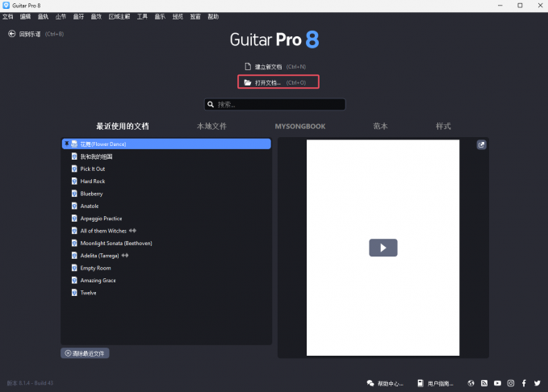Open the 小节 menu
This screenshot has height=392, width=548.
click(61, 16)
